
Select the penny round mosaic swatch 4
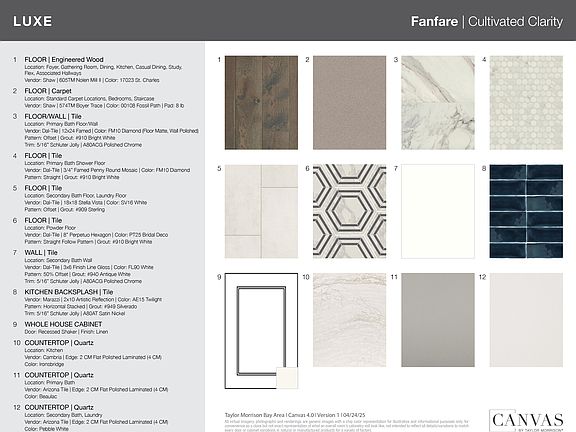pos(526,102)
